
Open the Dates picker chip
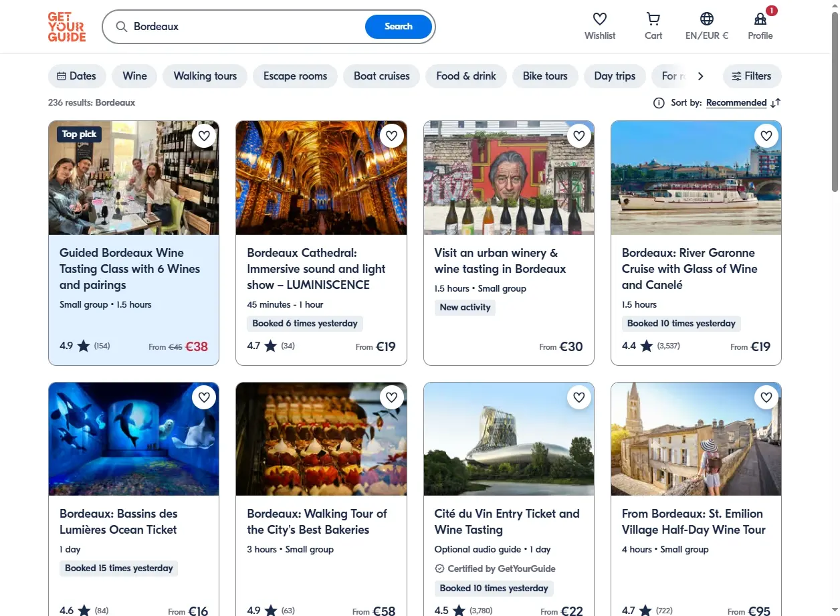click(77, 76)
